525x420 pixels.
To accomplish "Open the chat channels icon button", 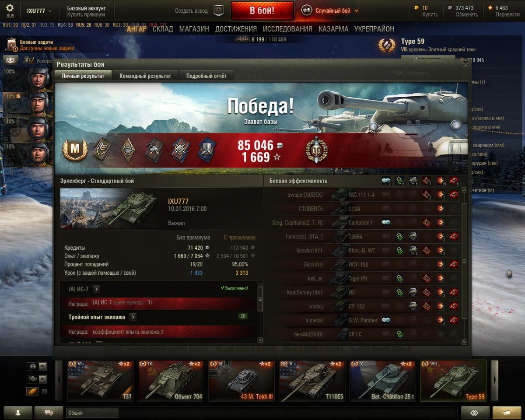I will [49, 413].
